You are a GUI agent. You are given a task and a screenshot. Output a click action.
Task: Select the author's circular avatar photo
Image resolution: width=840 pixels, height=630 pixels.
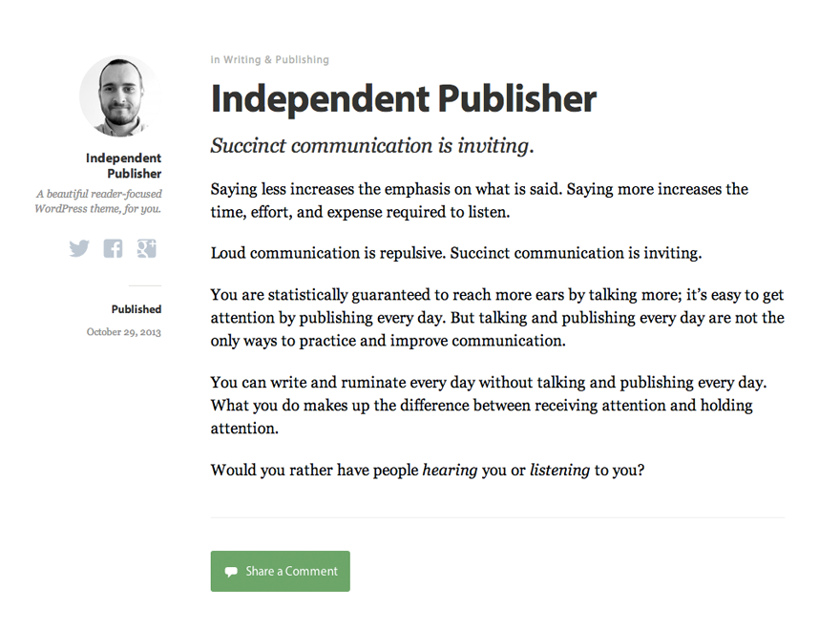[x=119, y=95]
